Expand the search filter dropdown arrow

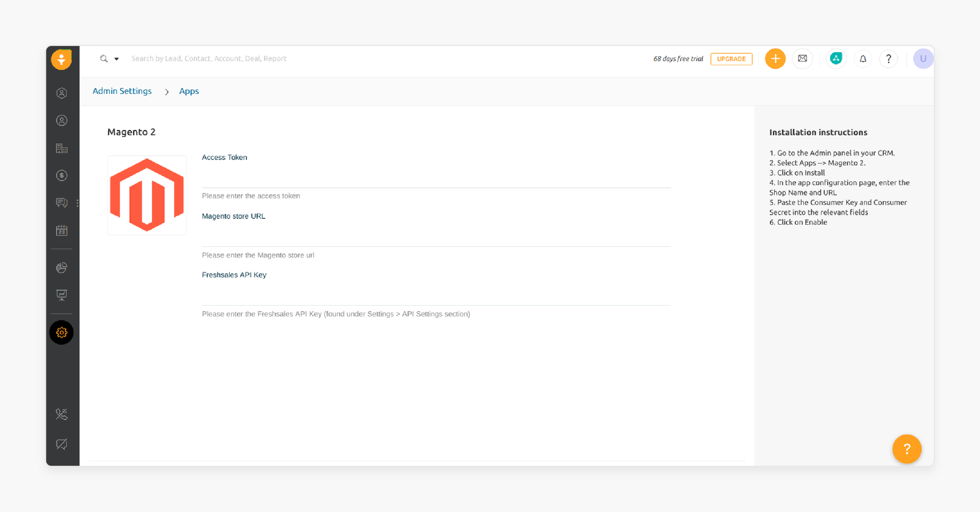[x=117, y=59]
